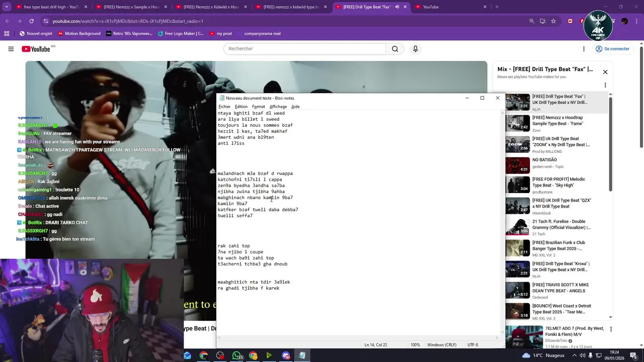Open Notepad Edition menu
Image resolution: width=644 pixels, height=362 pixels.
point(241,107)
